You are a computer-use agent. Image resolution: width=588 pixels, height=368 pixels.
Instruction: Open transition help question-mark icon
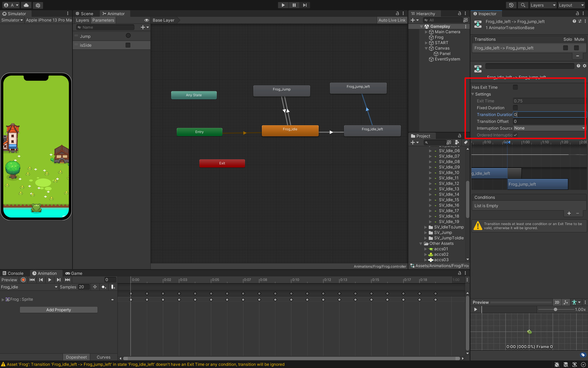[578, 66]
